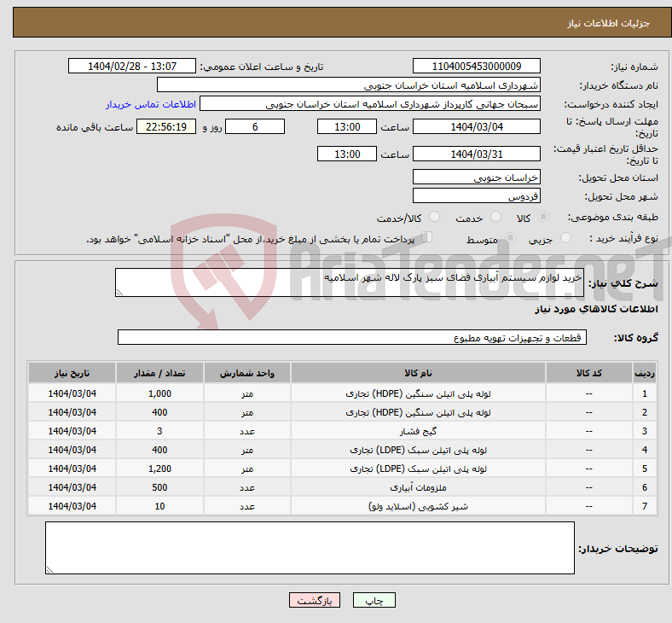Click the نام دستگاه خریدار field
The image size is (672, 623).
pos(349,85)
